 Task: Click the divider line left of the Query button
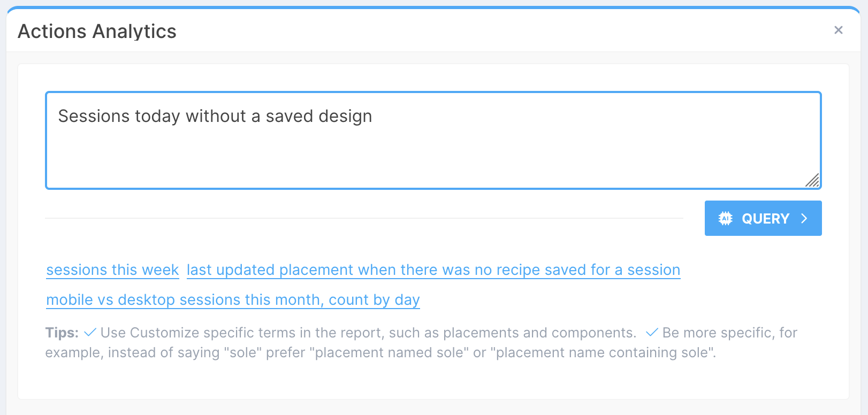(x=364, y=218)
